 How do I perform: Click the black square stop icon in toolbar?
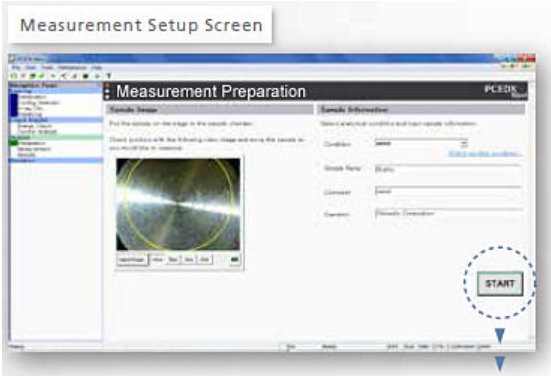85,76
